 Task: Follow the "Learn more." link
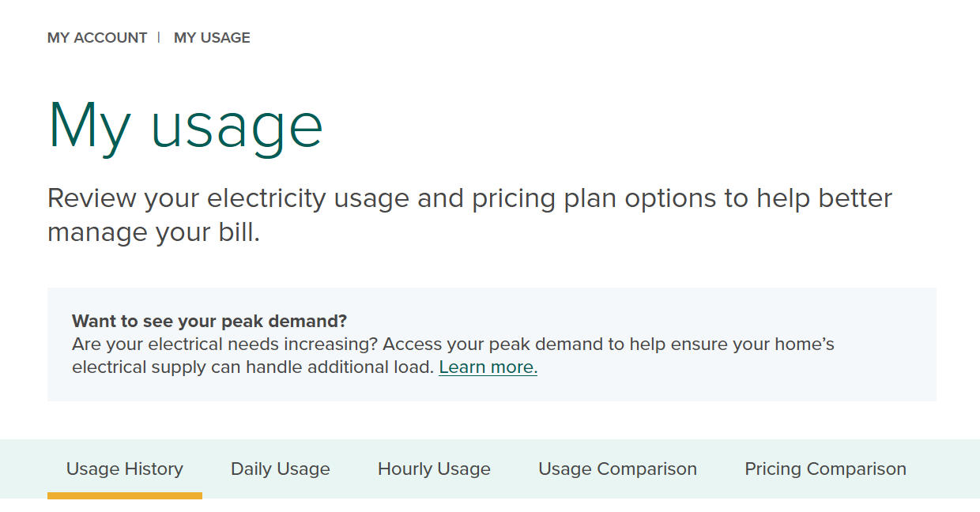pos(488,367)
